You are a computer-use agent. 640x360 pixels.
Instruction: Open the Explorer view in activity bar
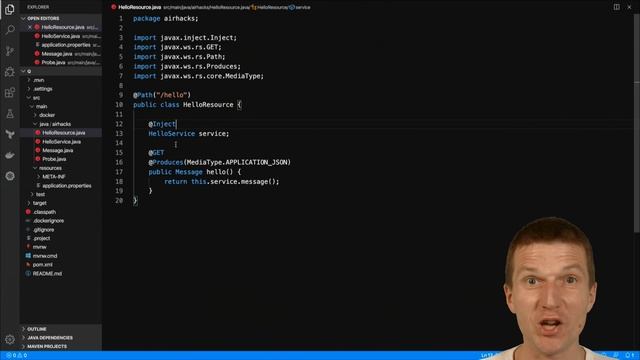tap(10, 9)
